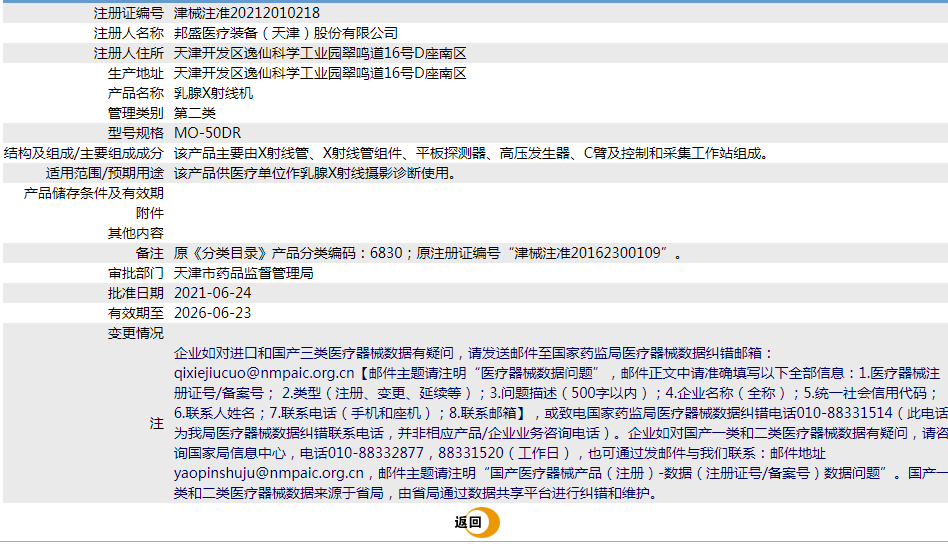Screen dimensions: 948x544
Task: Click the 备注 label
Action: click(x=150, y=253)
